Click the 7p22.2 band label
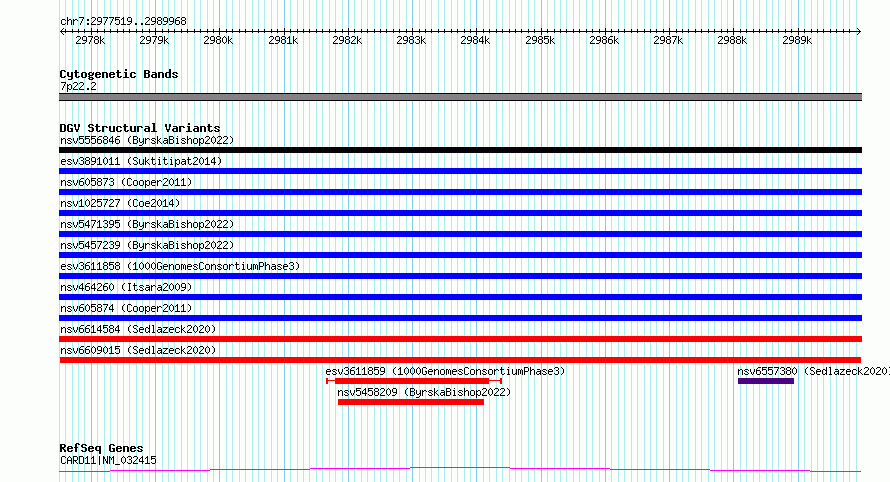 (78, 86)
